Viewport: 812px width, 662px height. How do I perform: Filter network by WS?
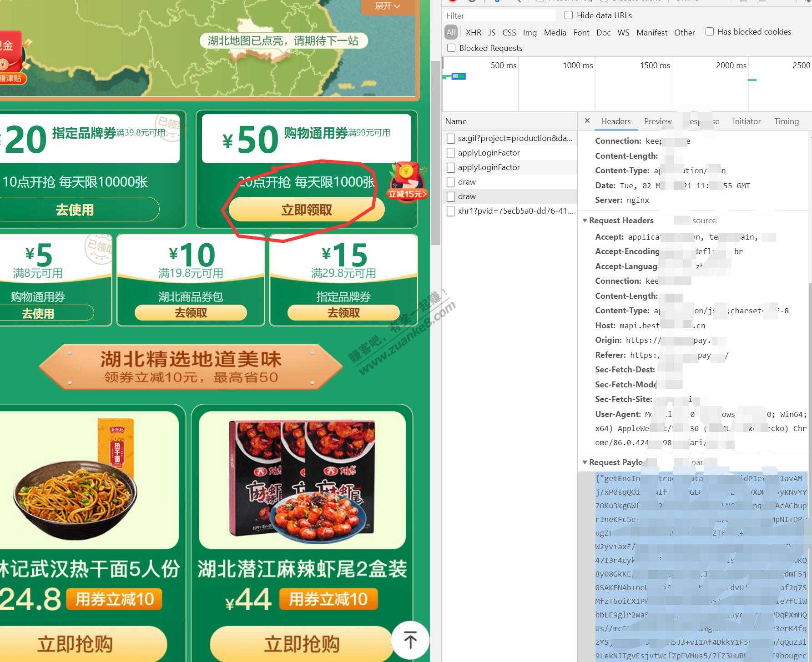pyautogui.click(x=623, y=32)
